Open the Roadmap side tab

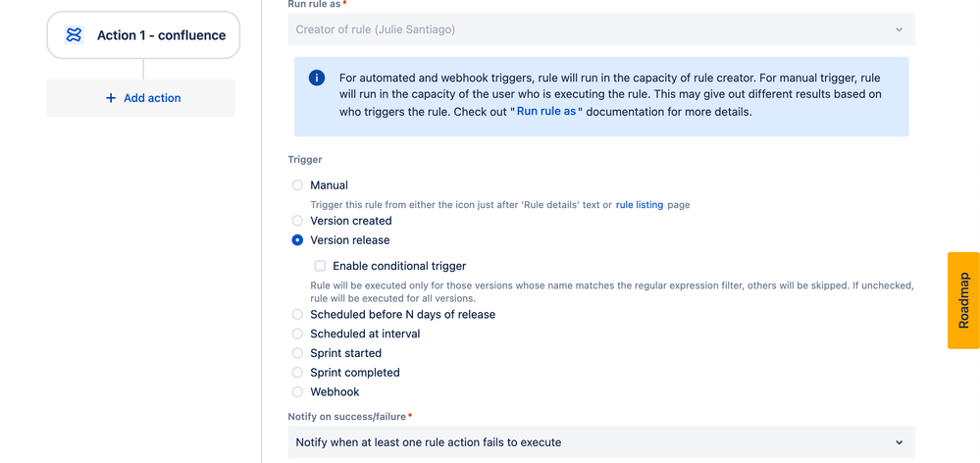(963, 300)
